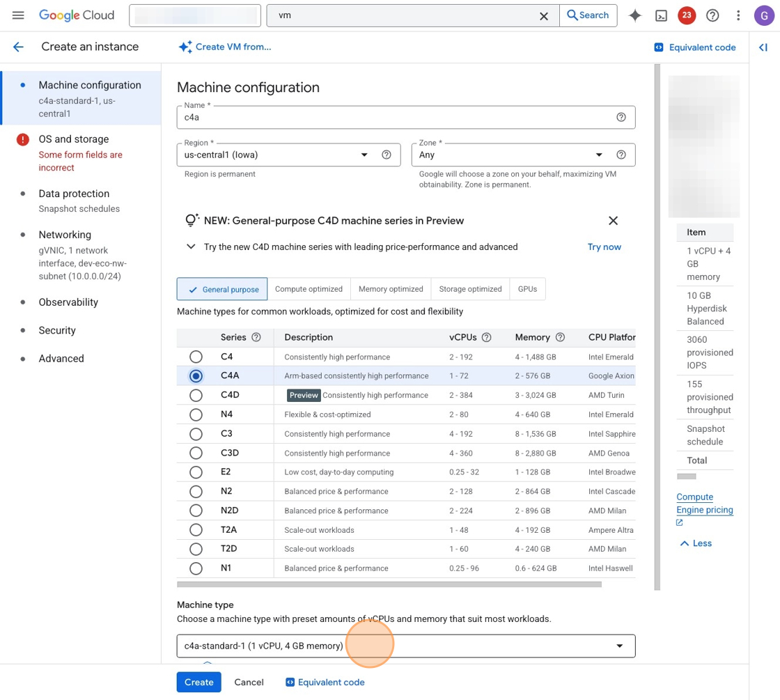Open Machine configuration sidebar section
Screen dimensions: 780x700
(x=82, y=98)
